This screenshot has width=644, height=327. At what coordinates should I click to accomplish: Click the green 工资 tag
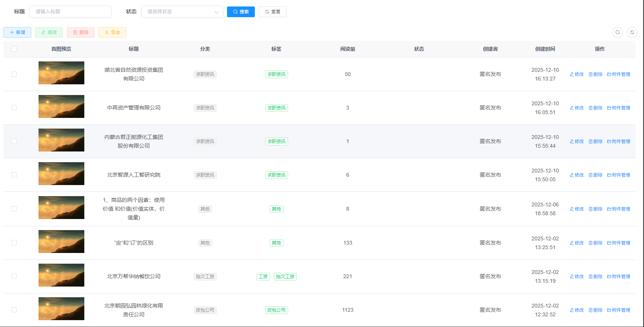pyautogui.click(x=263, y=277)
